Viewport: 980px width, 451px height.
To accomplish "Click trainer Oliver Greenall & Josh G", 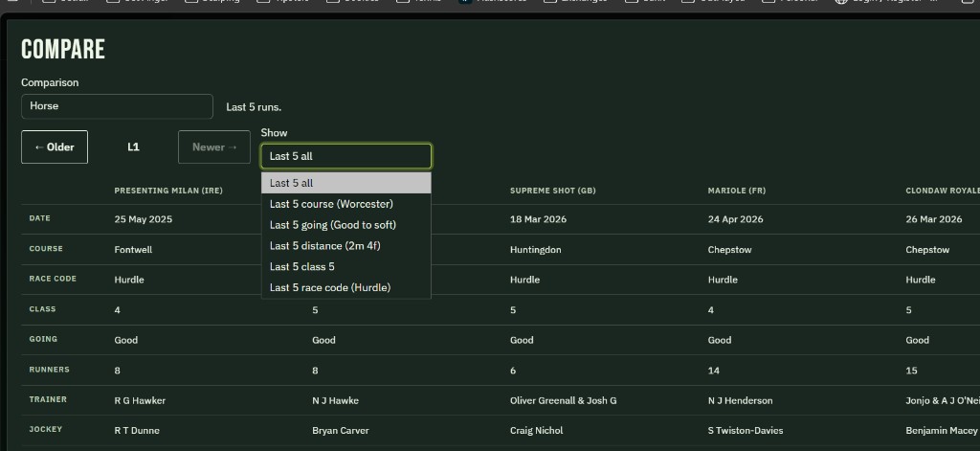I will pos(563,400).
